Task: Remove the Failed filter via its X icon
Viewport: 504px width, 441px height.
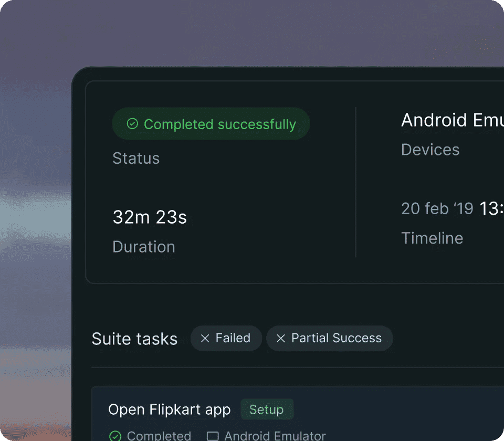Action: point(205,338)
